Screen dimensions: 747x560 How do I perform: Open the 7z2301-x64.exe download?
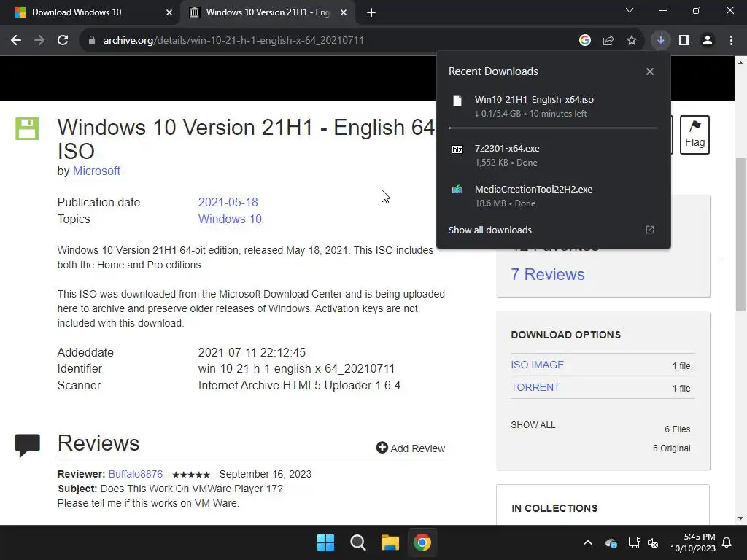point(554,155)
